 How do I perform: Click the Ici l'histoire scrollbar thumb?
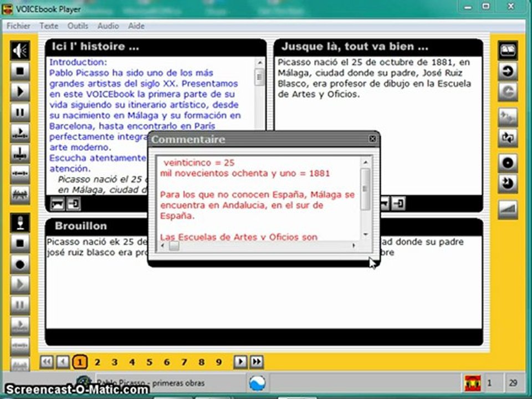tap(259, 77)
